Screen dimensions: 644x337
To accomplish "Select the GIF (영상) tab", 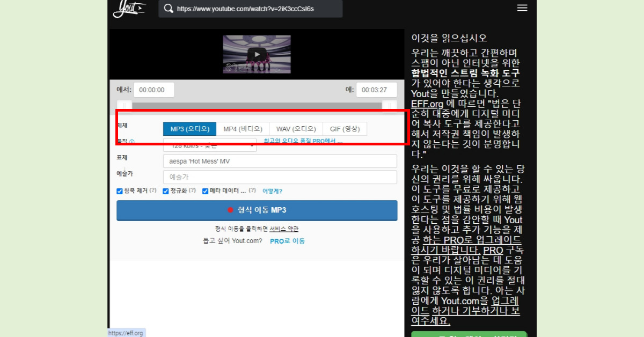I will (345, 129).
